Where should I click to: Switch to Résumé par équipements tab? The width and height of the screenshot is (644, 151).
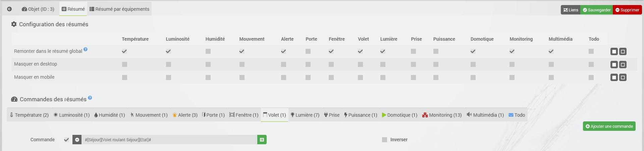(119, 9)
